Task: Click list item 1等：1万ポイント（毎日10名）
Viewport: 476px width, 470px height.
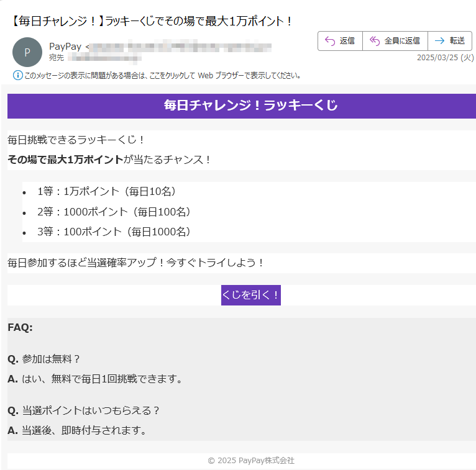Action: coord(106,192)
